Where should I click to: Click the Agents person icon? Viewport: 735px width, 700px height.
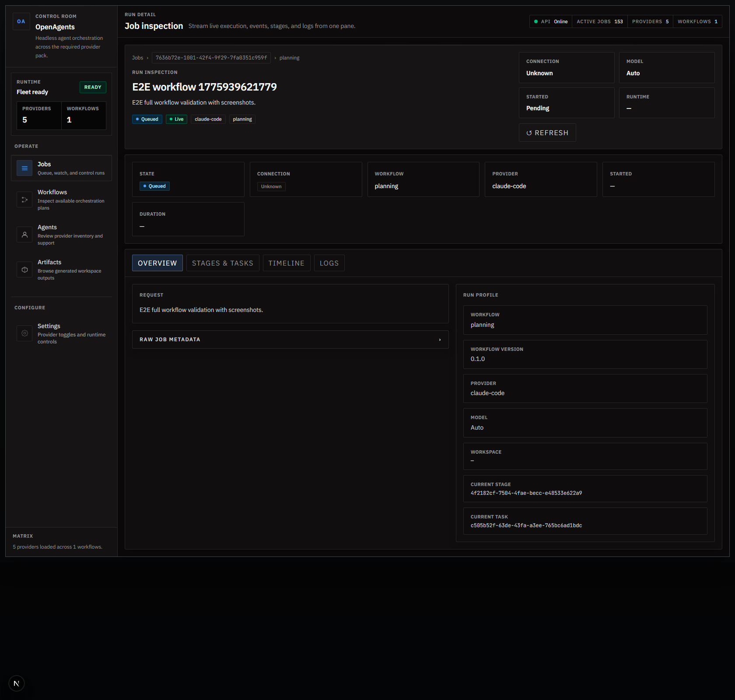point(24,234)
